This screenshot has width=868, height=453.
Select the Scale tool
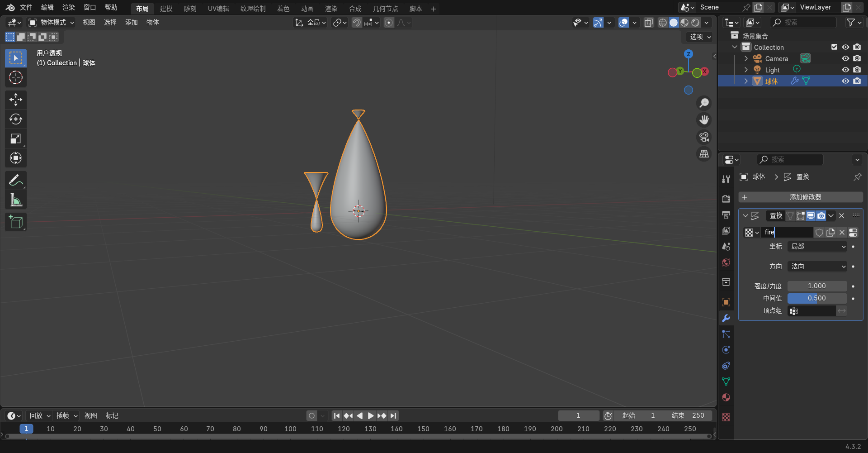(x=16, y=138)
